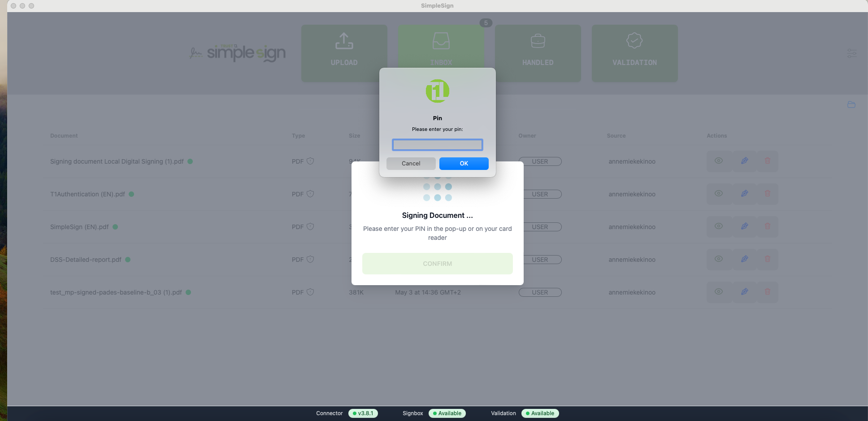Sign SimpleSign (EN).pdf via pen icon

(744, 226)
